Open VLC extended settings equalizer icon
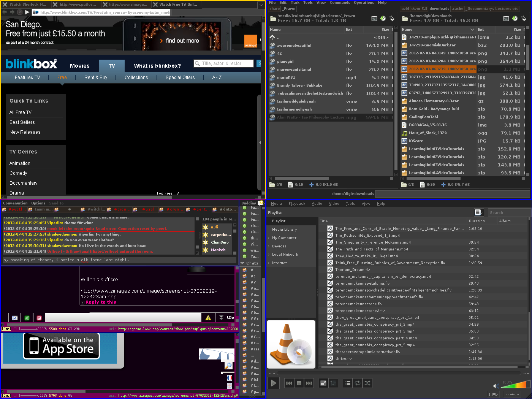 (333, 383)
